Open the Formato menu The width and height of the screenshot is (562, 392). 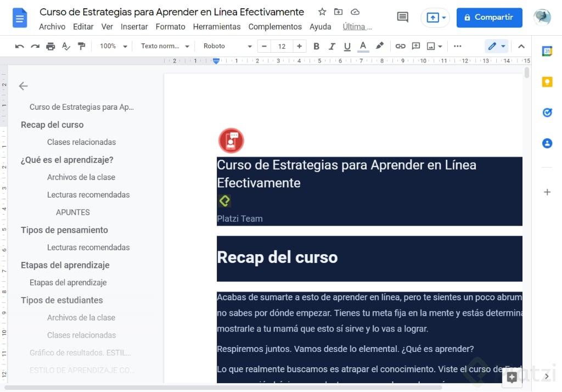170,27
